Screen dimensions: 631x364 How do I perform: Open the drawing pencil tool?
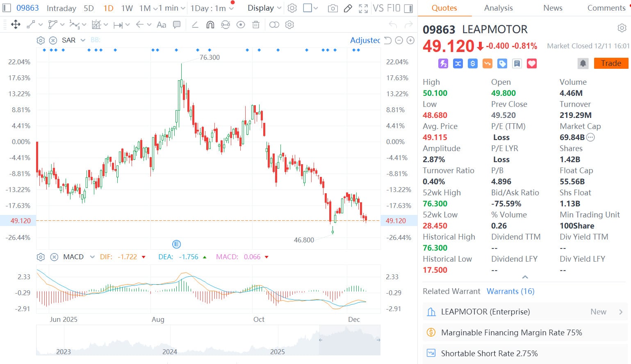348,8
